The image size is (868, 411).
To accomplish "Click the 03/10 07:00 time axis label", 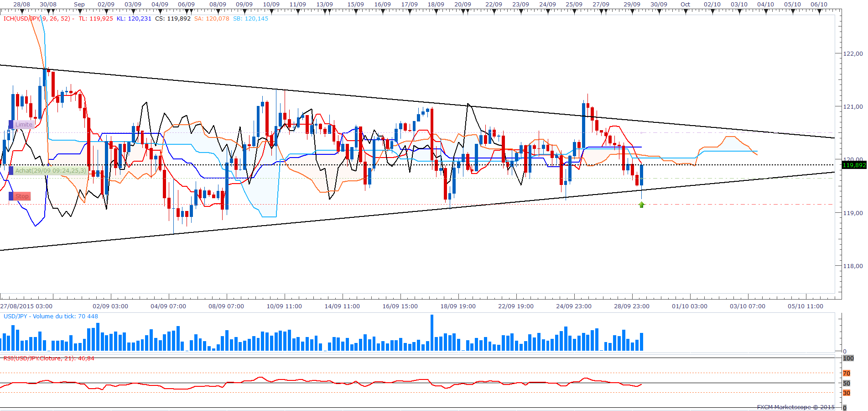I will (748, 306).
